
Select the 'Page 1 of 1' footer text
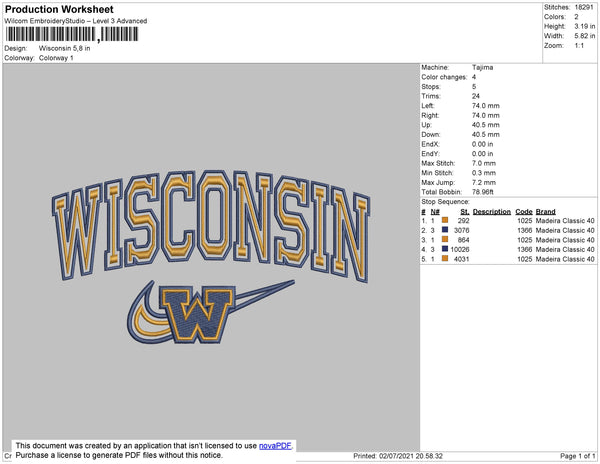(x=578, y=456)
